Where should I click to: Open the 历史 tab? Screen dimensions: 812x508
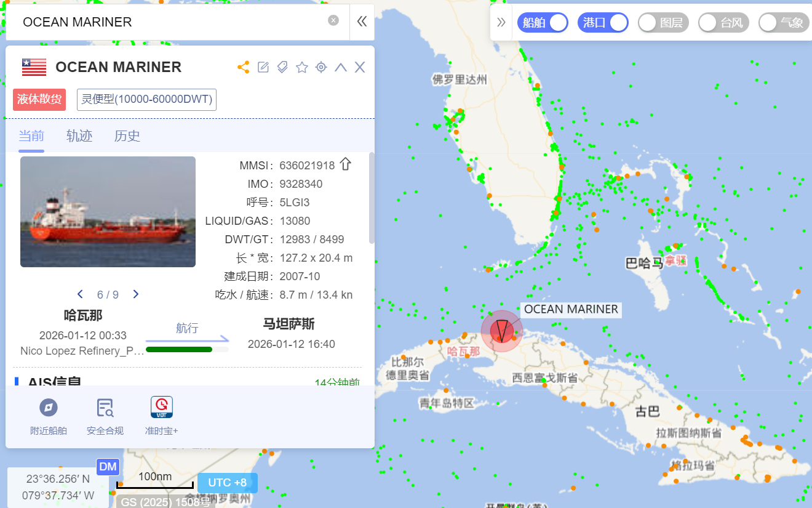pos(127,136)
